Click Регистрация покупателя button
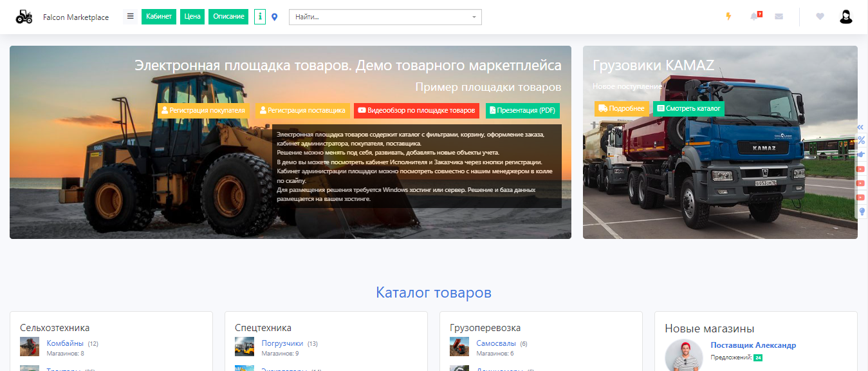The image size is (868, 371). tap(203, 110)
